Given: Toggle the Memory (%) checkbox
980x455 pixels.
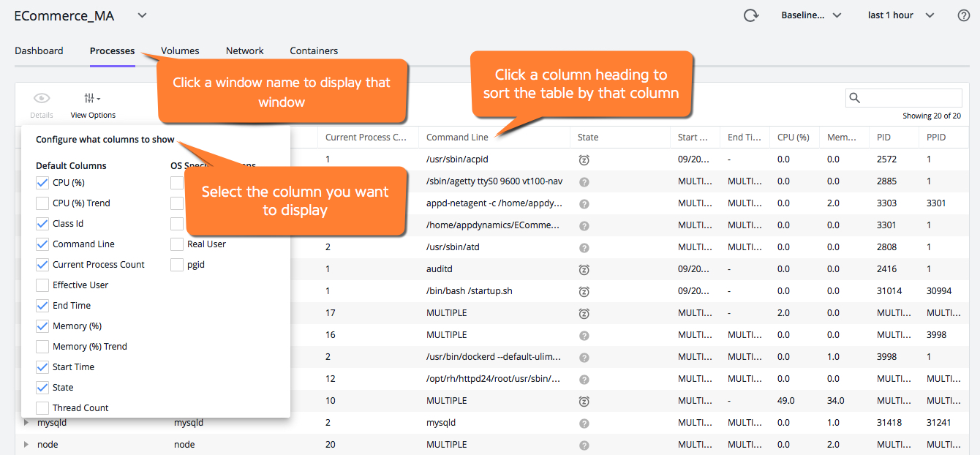Looking at the screenshot, I should [42, 326].
